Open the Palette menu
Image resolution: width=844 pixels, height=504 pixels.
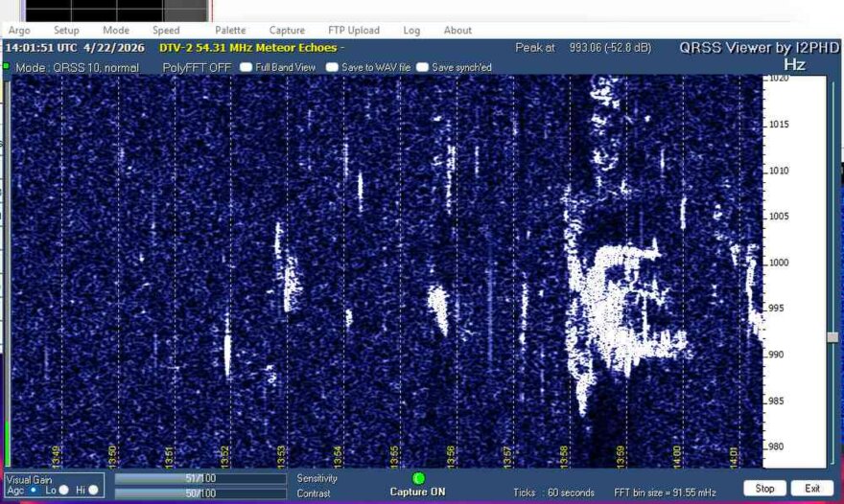tap(230, 31)
